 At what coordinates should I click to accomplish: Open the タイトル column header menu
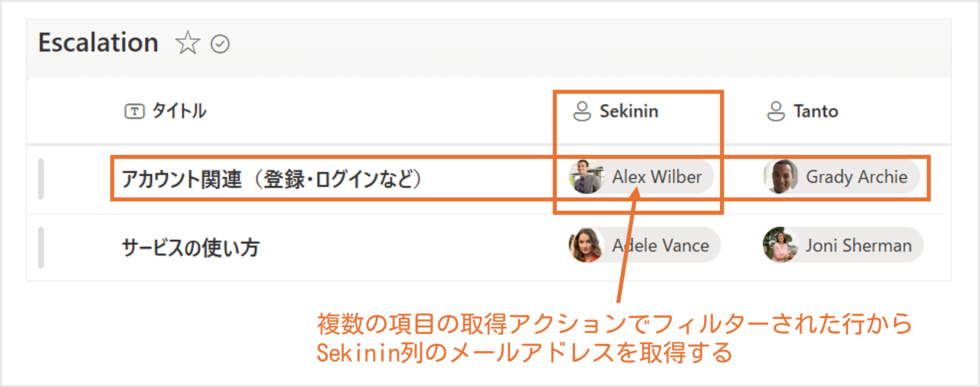tap(179, 111)
